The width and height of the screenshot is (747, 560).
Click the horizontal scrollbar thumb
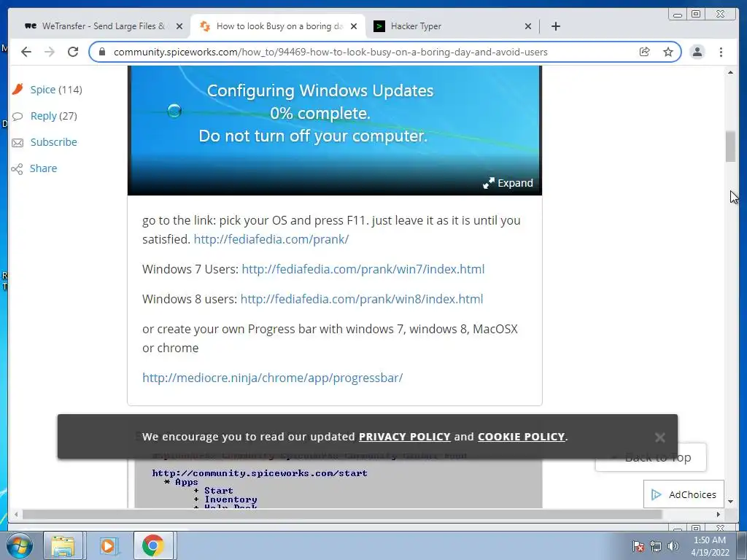[342, 514]
